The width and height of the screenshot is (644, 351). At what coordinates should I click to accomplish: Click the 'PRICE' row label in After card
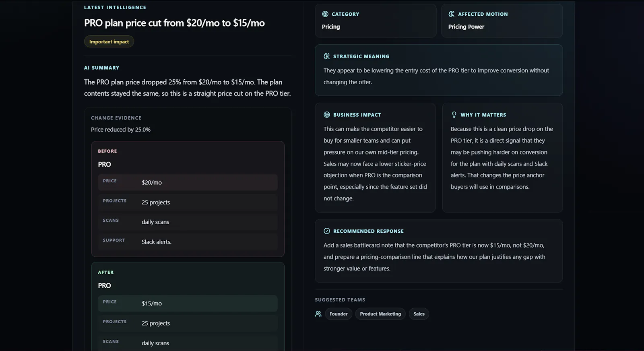click(109, 302)
